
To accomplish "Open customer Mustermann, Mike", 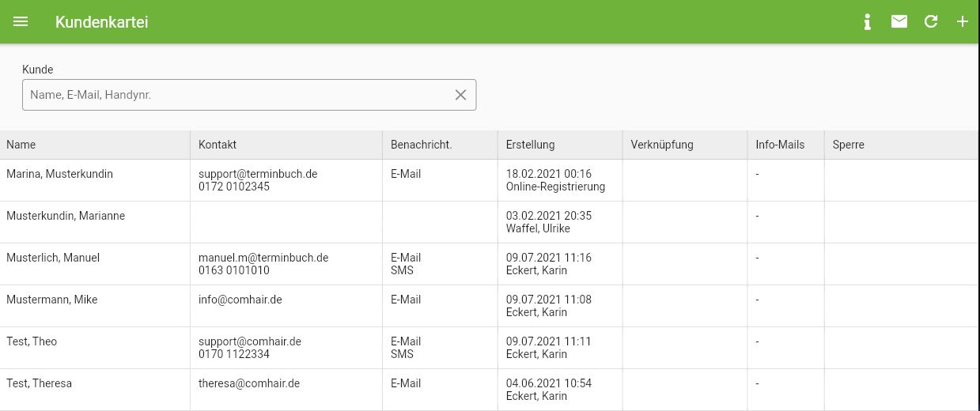I will pyautogui.click(x=490, y=306).
